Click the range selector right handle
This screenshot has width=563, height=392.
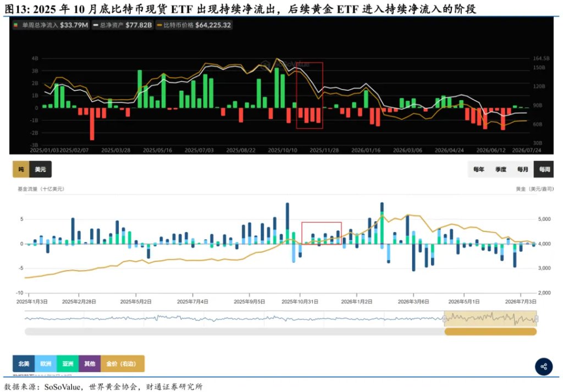[537, 319]
